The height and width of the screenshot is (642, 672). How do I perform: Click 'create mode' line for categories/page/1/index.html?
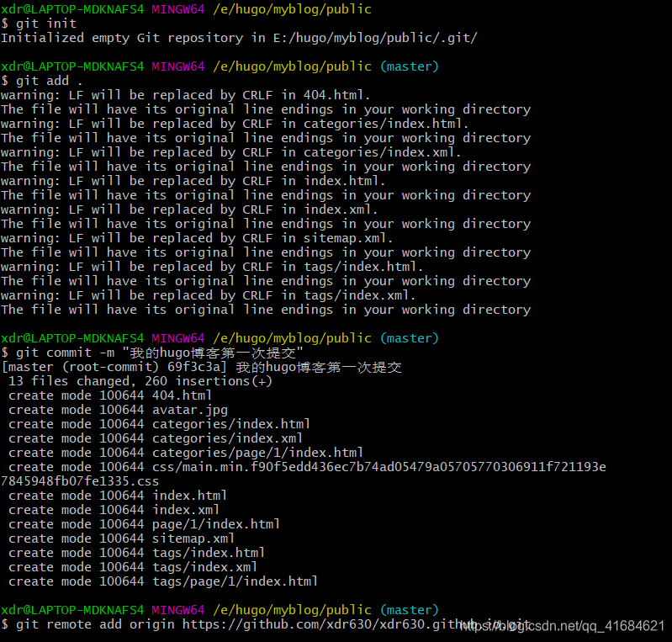tap(186, 453)
